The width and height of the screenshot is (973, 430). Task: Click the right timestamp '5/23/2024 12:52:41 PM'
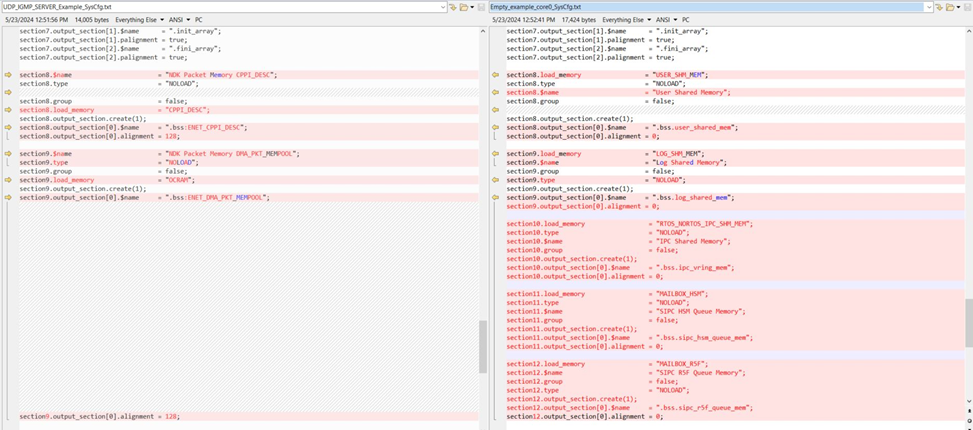[x=523, y=20]
